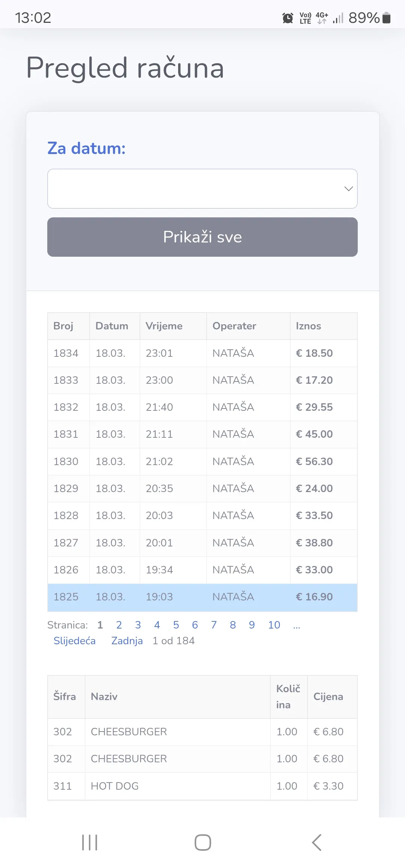This screenshot has height=868, width=405.
Task: Tap the Android home button icon
Action: (202, 843)
